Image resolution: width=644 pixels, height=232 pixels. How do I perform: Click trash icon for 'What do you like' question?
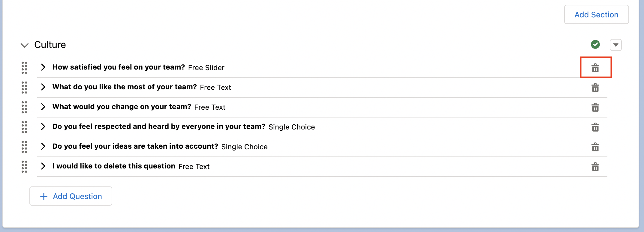click(x=595, y=88)
